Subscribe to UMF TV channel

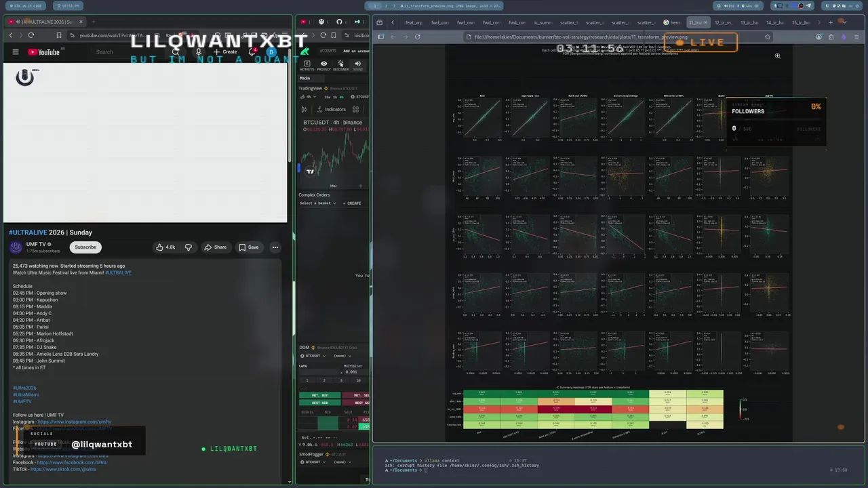85,247
